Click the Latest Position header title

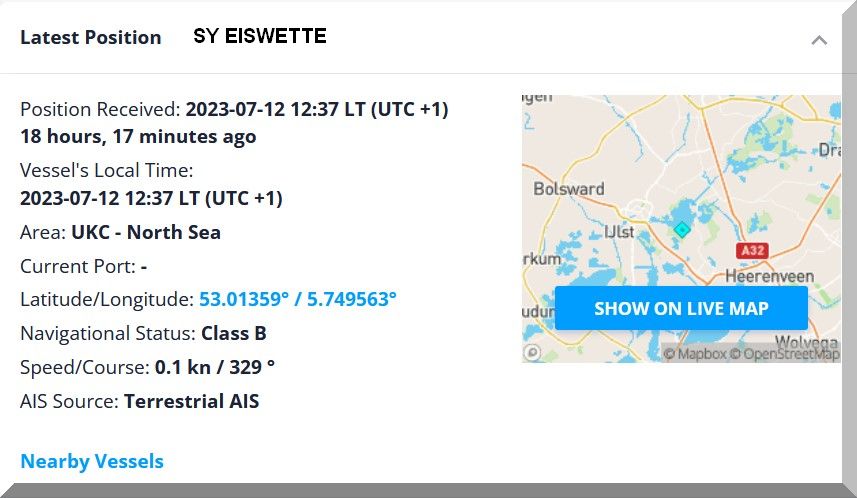pyautogui.click(x=90, y=37)
